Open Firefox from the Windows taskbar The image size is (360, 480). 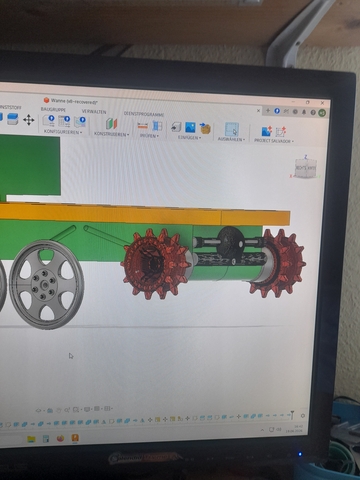[60, 438]
